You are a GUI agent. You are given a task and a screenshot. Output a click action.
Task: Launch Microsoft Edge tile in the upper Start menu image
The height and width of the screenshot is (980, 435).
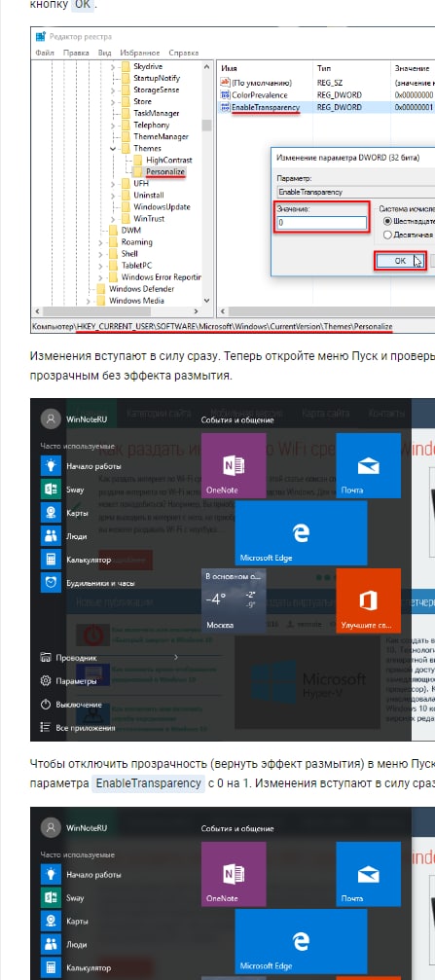(301, 532)
